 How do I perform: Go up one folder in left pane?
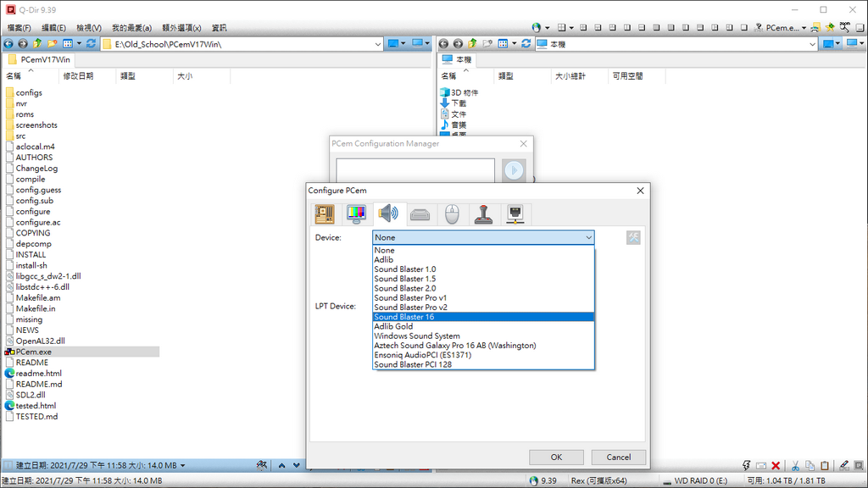(x=37, y=44)
